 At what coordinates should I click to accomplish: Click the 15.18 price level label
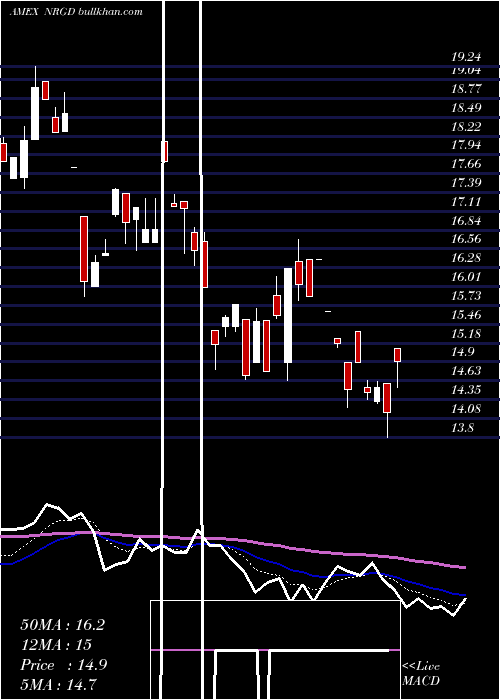tap(466, 333)
